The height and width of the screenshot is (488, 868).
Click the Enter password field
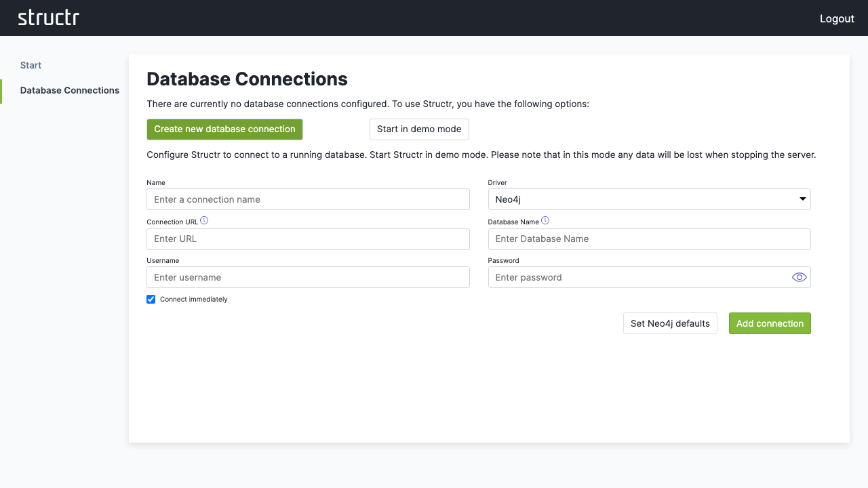637,277
